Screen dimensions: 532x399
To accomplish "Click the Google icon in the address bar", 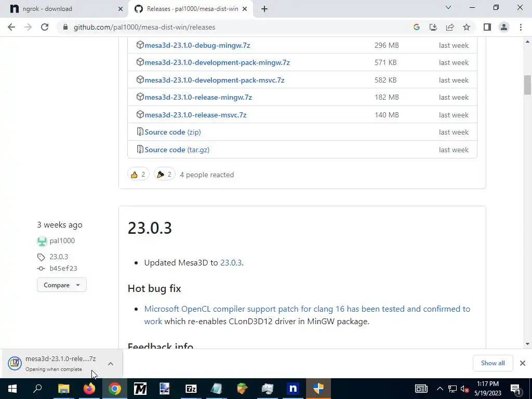I will pos(416,27).
